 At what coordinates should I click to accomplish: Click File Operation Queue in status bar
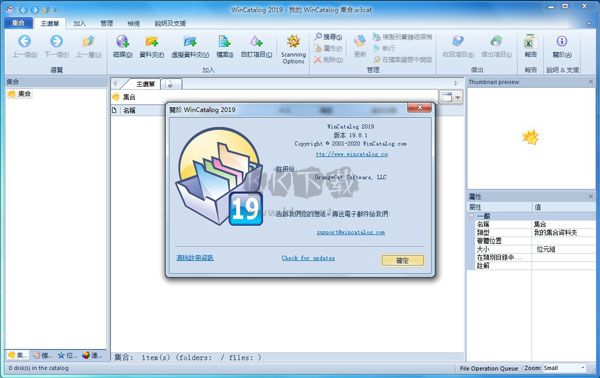[x=489, y=368]
